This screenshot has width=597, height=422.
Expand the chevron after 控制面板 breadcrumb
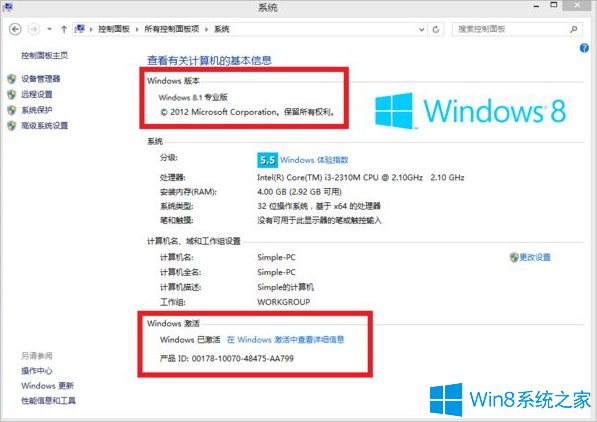click(x=137, y=29)
